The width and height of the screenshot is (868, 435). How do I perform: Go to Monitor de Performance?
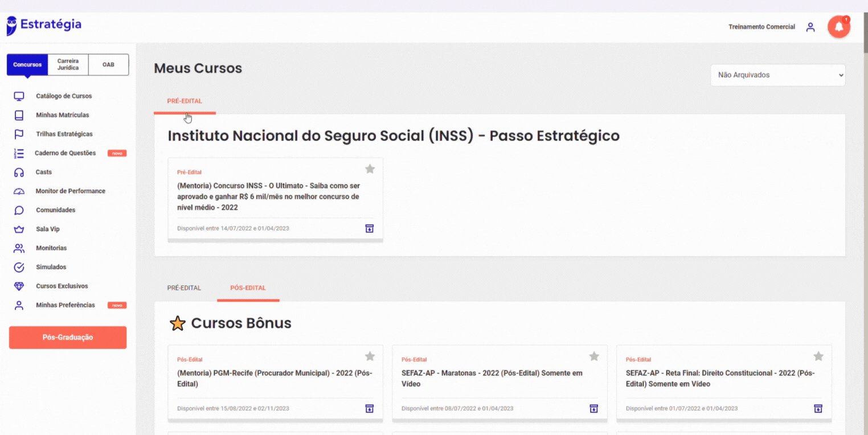pos(71,191)
